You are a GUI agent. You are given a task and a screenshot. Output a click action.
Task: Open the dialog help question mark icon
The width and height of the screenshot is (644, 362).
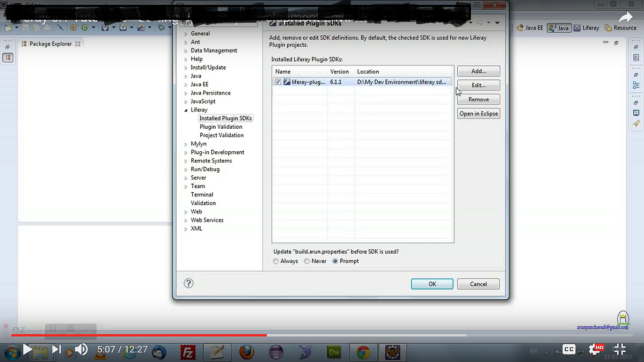tap(188, 283)
